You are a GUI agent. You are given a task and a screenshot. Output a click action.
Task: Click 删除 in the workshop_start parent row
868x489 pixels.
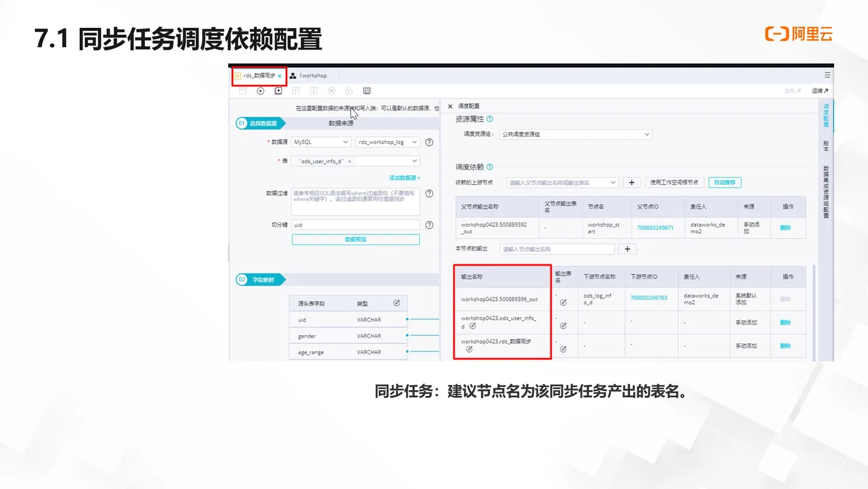click(x=786, y=228)
